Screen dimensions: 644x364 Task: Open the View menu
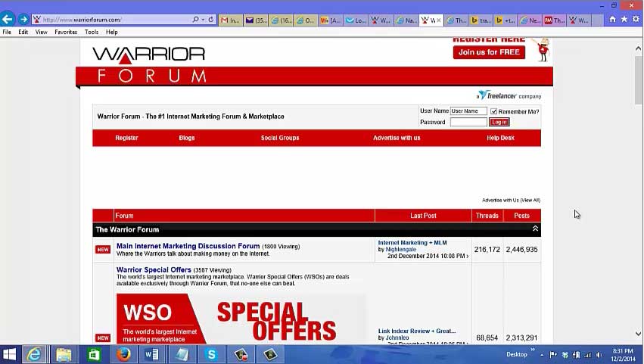41,32
